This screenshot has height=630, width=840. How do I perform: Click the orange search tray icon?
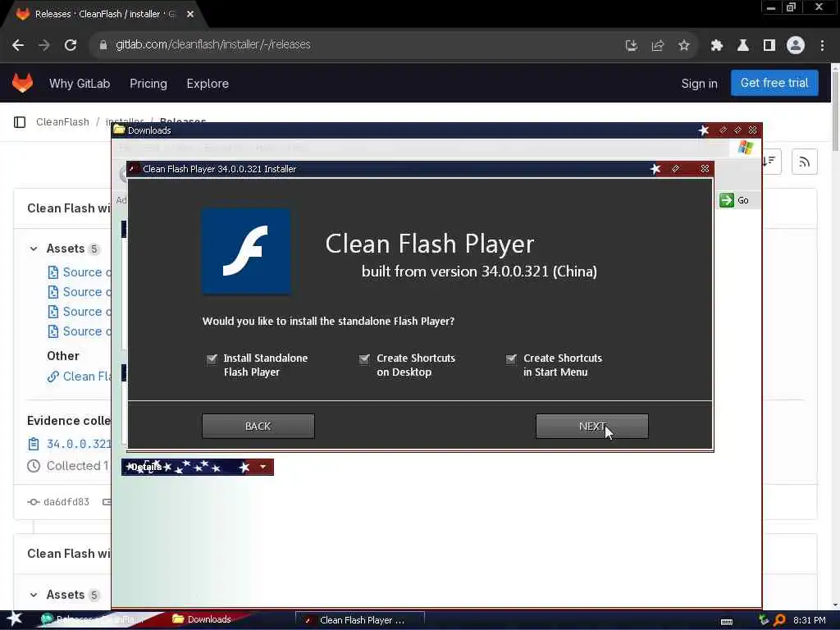coord(780,620)
